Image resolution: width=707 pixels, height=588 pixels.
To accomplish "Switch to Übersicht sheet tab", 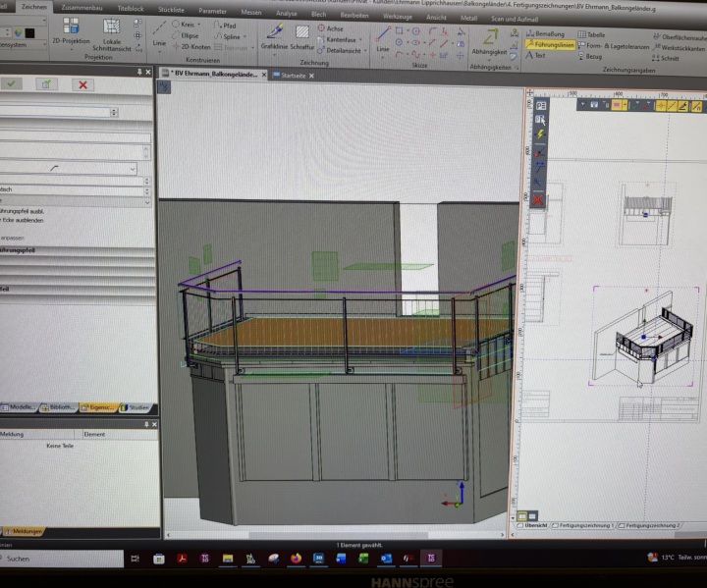I will pos(532,525).
